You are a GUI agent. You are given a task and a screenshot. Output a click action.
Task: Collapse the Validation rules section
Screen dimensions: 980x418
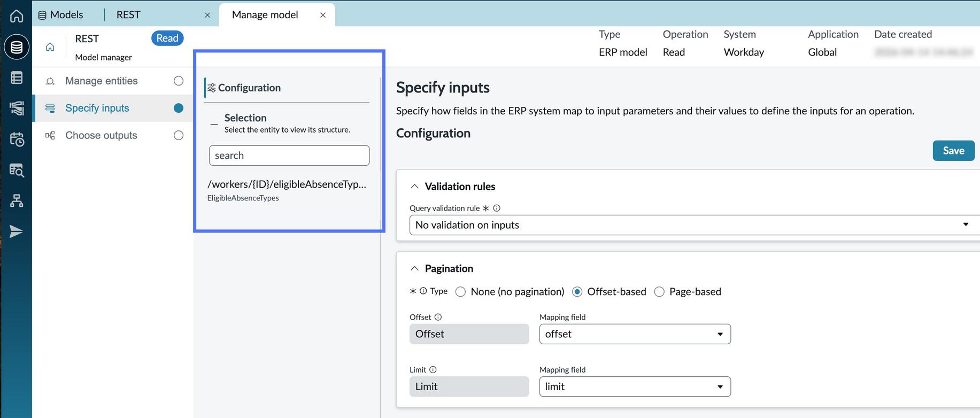(414, 187)
